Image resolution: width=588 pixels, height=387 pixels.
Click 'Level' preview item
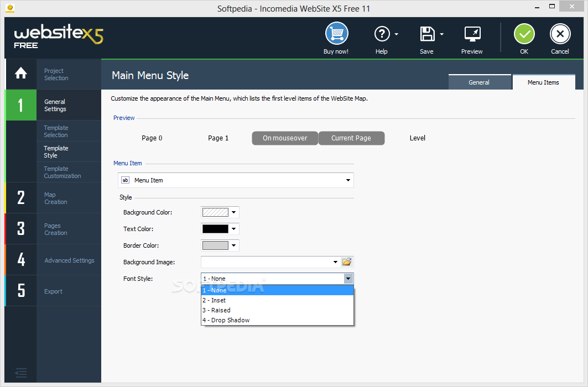418,138
